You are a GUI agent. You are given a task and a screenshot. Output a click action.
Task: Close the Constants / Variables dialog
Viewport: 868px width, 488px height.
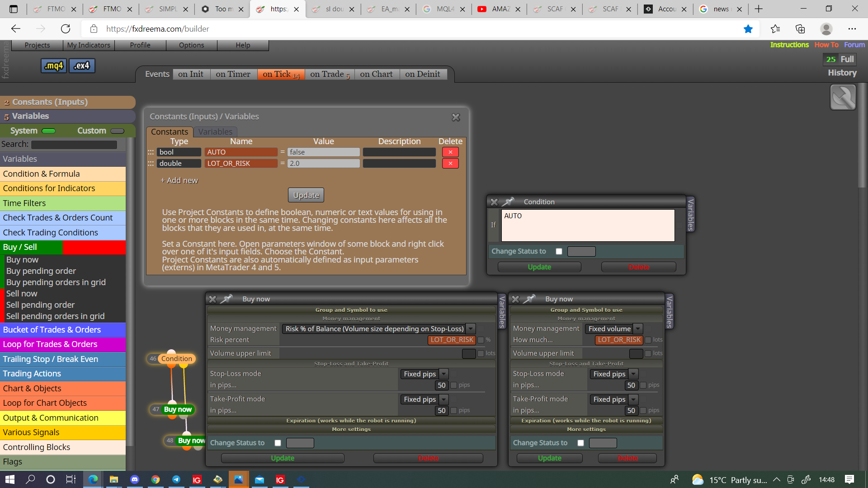click(x=456, y=117)
